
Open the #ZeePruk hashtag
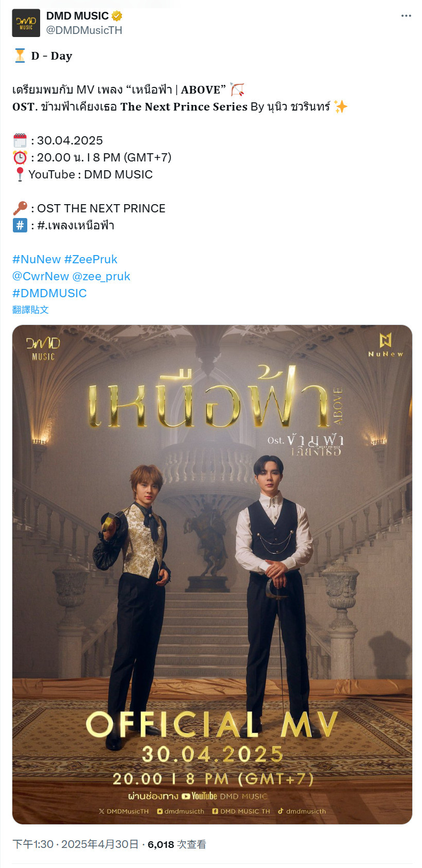click(x=91, y=259)
